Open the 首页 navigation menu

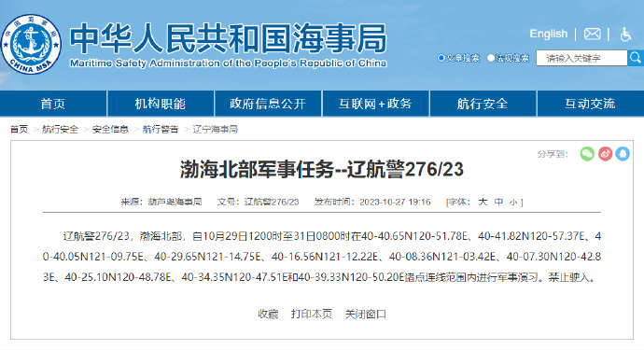[x=53, y=104]
